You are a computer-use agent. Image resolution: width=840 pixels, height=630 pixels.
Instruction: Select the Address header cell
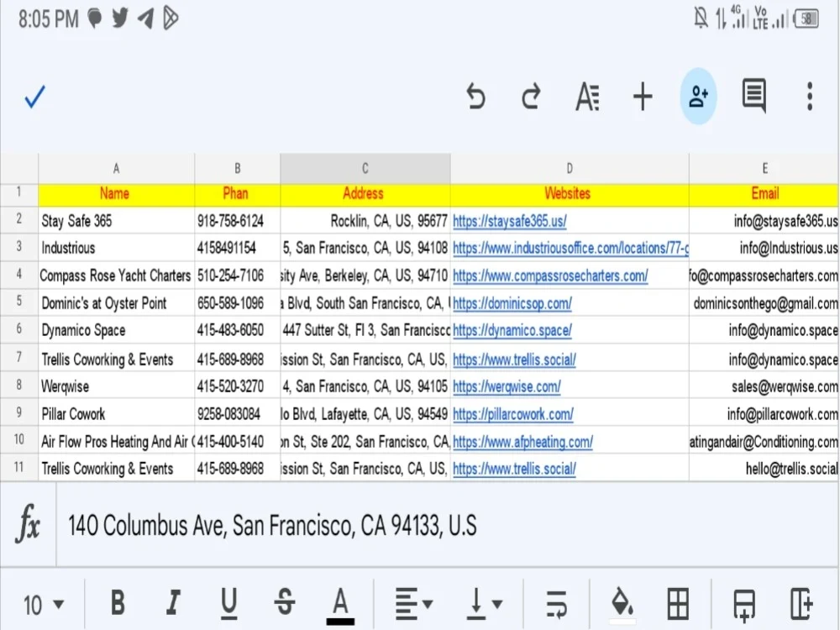pos(365,194)
